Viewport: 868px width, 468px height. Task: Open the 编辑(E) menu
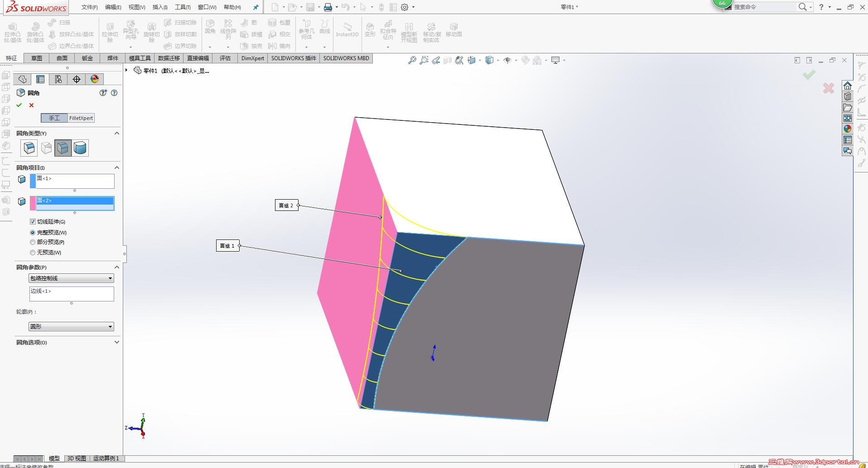(x=113, y=7)
